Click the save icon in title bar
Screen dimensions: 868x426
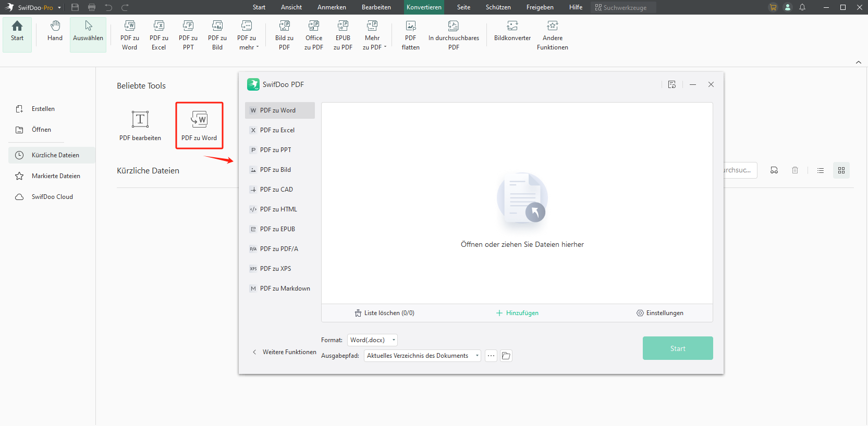tap(75, 7)
